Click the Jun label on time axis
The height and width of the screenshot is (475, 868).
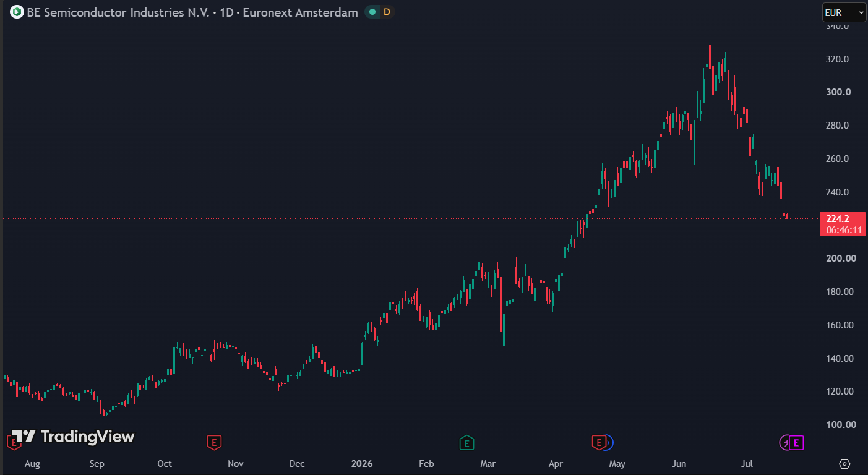tap(680, 464)
